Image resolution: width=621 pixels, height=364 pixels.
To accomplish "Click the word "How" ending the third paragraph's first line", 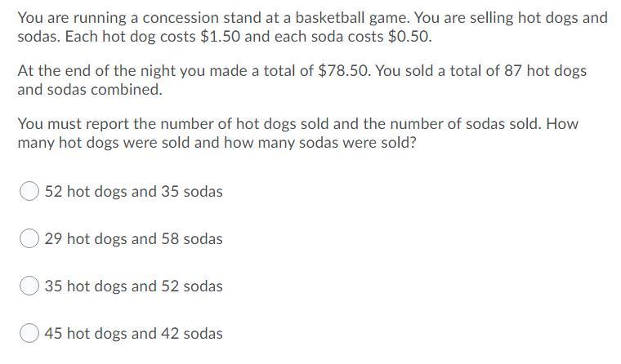I will pyautogui.click(x=562, y=124).
